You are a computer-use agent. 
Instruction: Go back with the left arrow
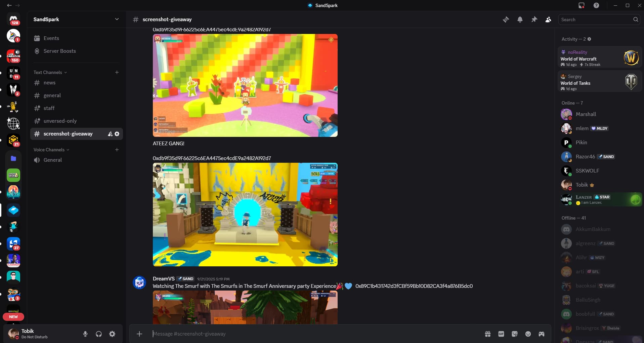[x=9, y=5]
